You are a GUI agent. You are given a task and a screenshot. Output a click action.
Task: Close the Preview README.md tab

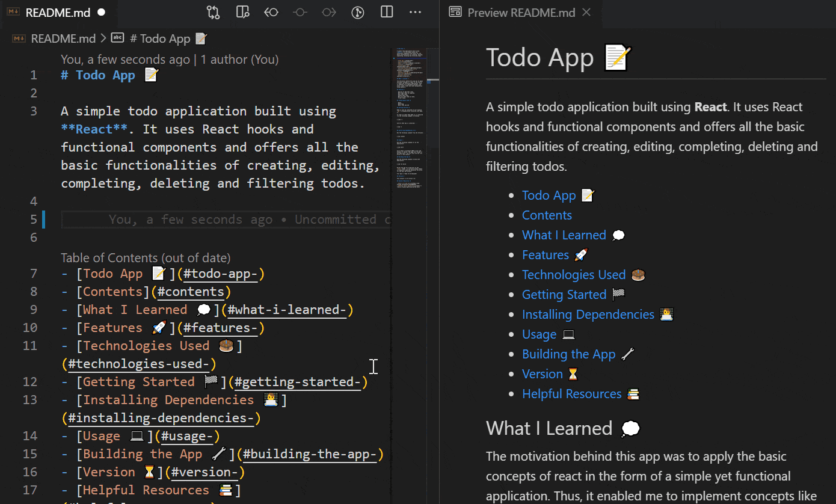tap(586, 13)
